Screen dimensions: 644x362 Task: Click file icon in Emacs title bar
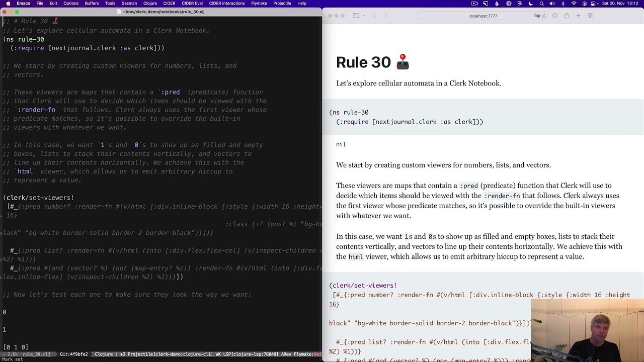(x=119, y=12)
